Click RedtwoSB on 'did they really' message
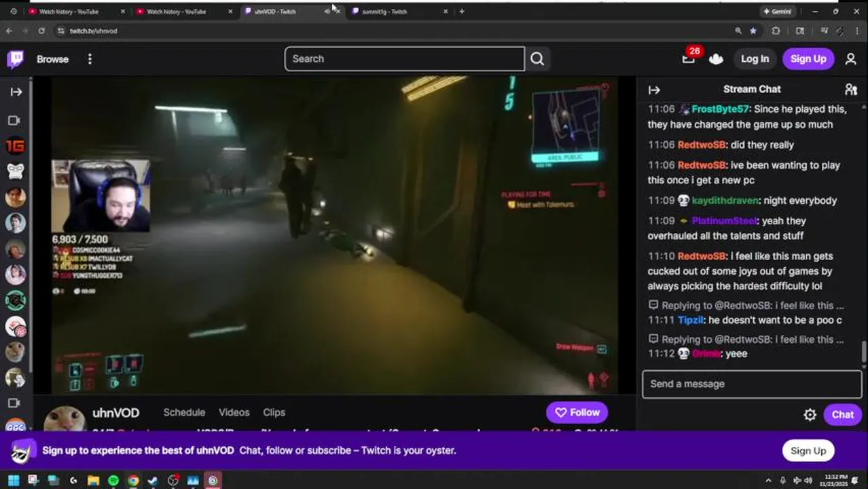Screen dimensions: 868x489 (702, 145)
